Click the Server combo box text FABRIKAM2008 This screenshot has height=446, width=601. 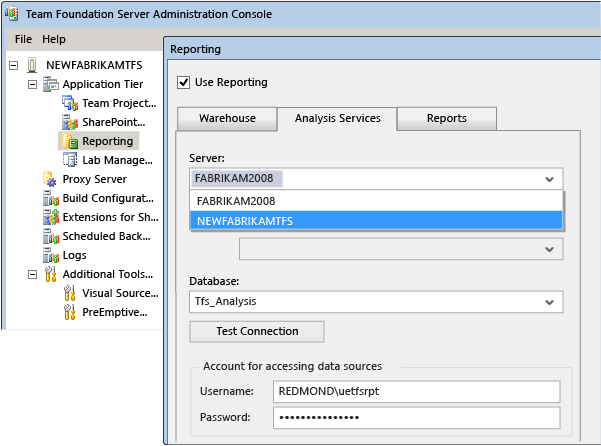point(234,179)
